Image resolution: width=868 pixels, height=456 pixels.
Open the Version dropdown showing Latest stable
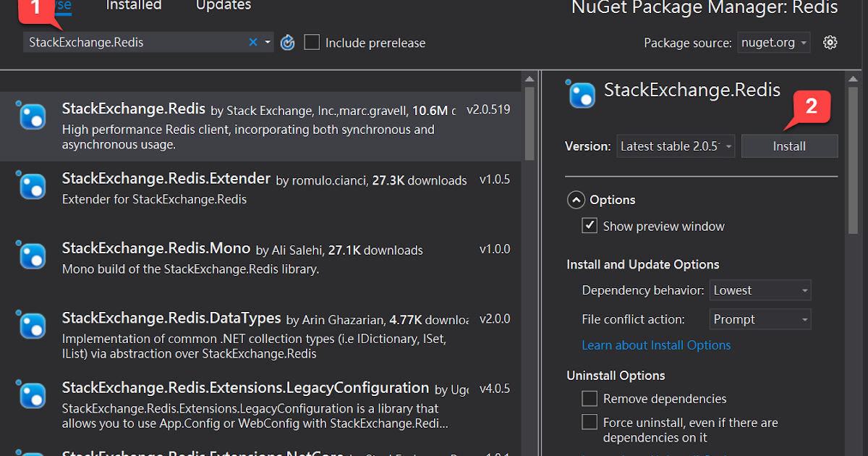[x=675, y=145]
